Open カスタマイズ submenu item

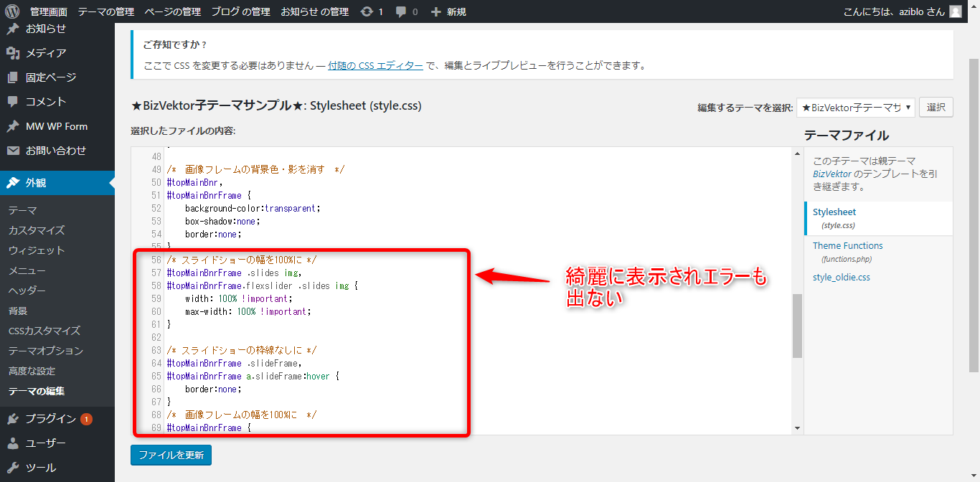click(37, 230)
